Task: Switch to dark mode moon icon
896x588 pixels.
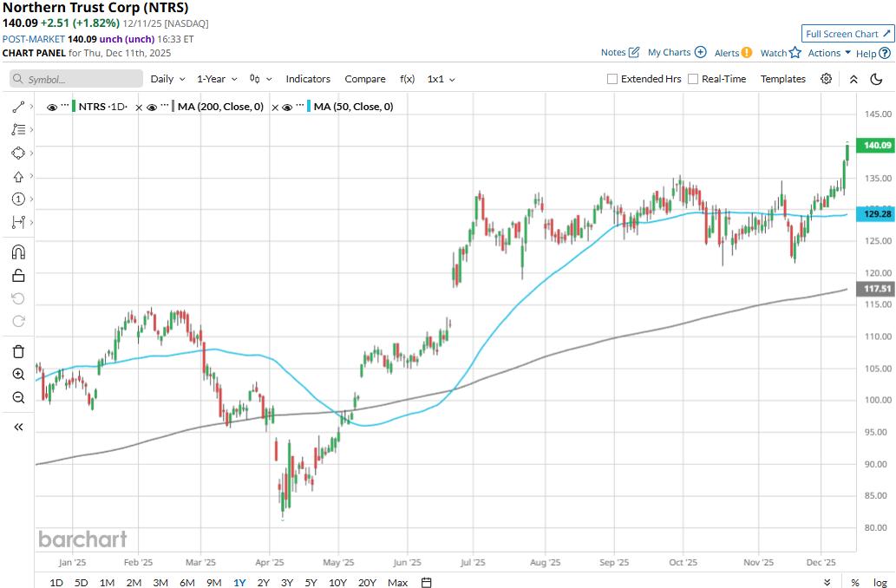Action: coord(877,79)
